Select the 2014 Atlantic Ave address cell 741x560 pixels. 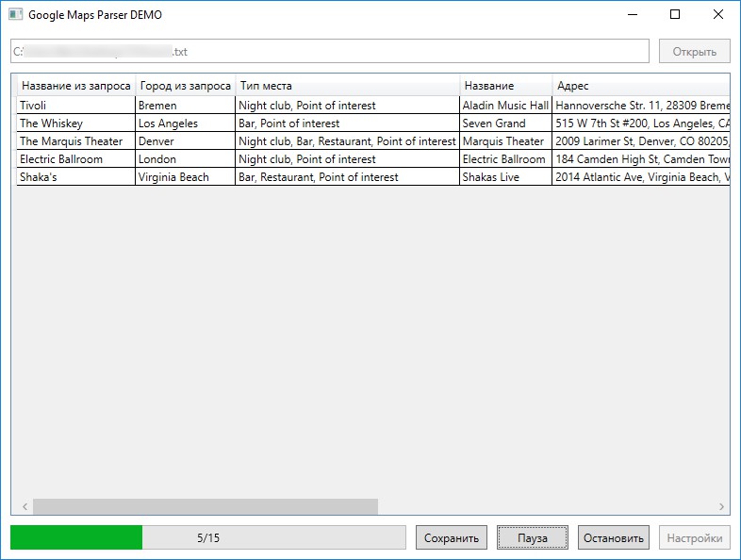[641, 176]
